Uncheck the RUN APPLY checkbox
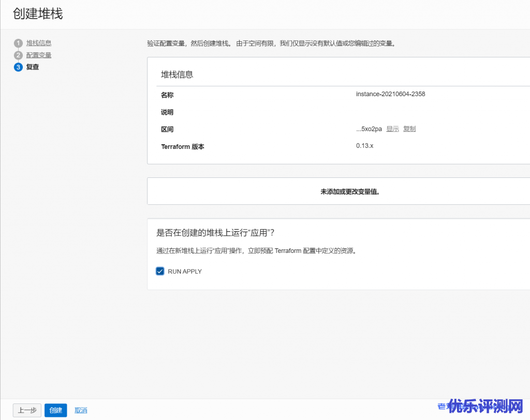 (x=160, y=271)
